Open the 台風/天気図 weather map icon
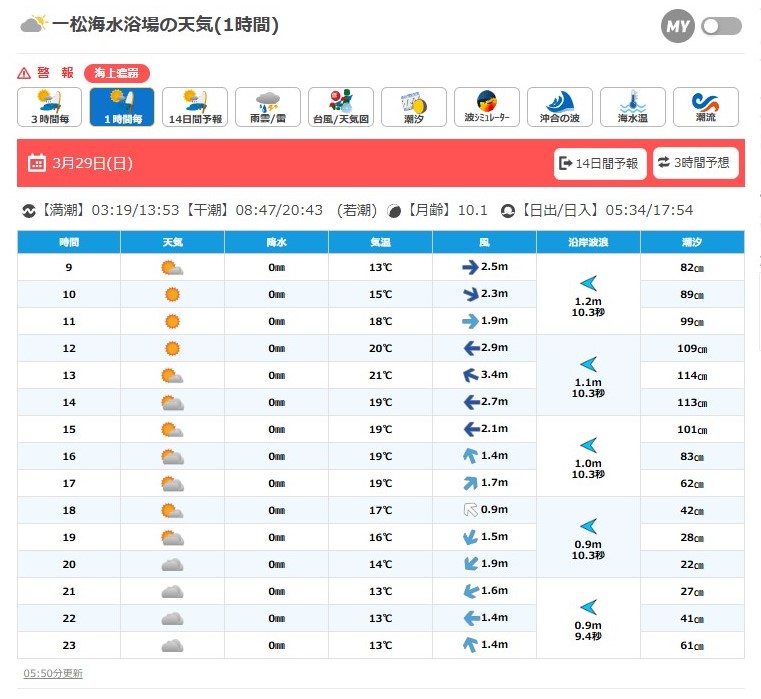 click(341, 107)
